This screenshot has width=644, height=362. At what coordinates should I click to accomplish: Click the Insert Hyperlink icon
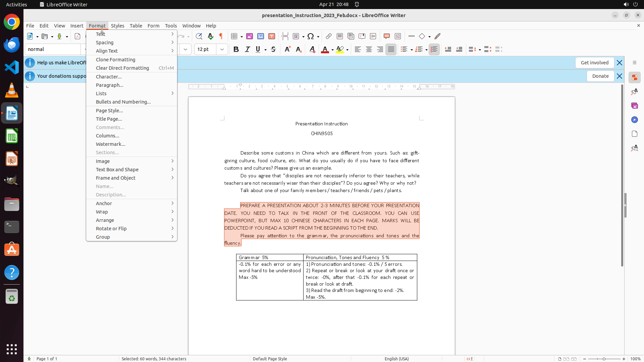(329, 36)
